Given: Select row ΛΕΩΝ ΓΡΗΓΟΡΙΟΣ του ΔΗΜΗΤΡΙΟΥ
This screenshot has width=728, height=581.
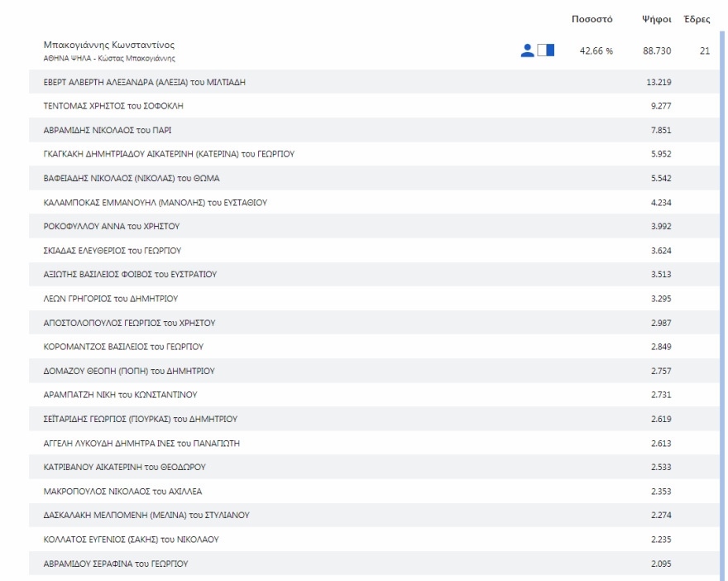Looking at the screenshot, I should click(110, 298).
